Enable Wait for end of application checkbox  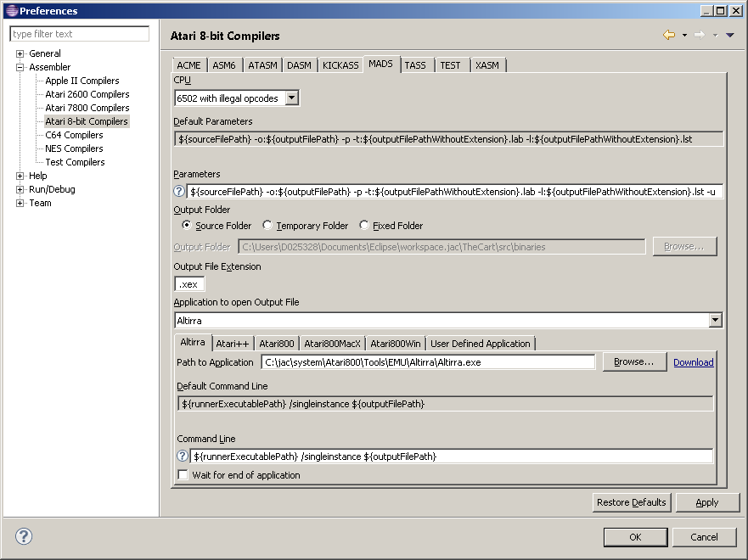(183, 474)
